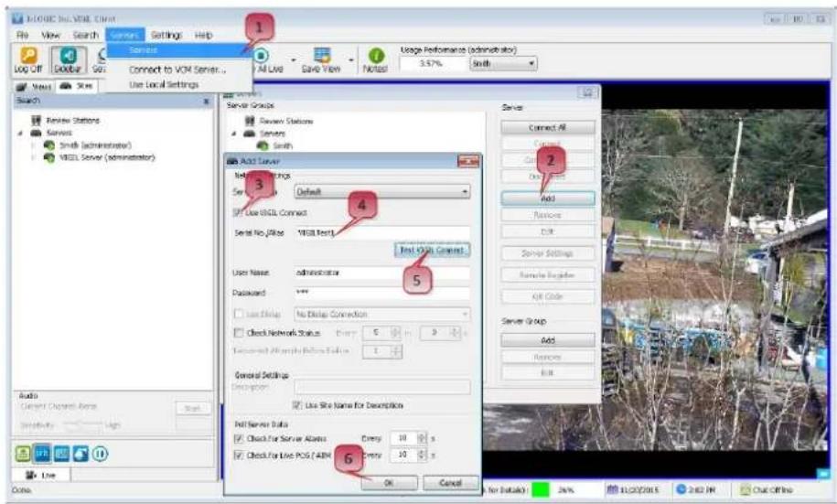Open the View menu

(50, 35)
